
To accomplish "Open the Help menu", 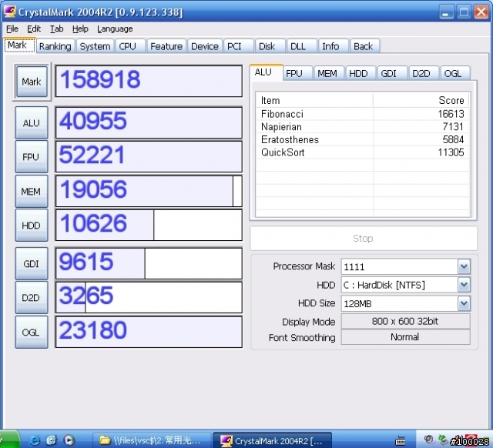I will click(80, 29).
